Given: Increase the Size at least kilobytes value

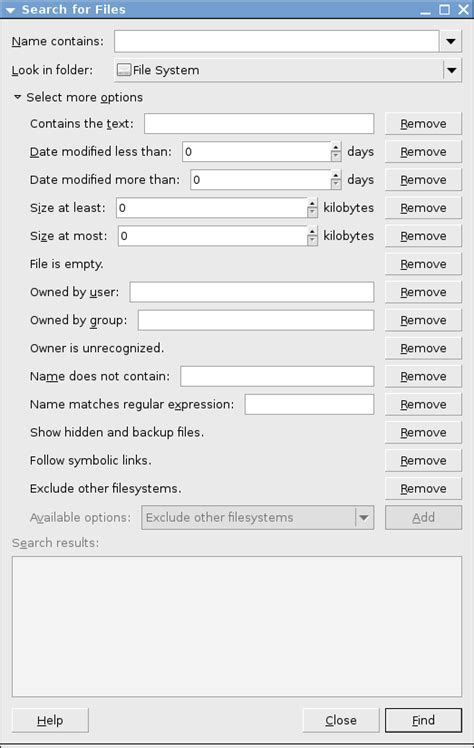Looking at the screenshot, I should coord(312,203).
